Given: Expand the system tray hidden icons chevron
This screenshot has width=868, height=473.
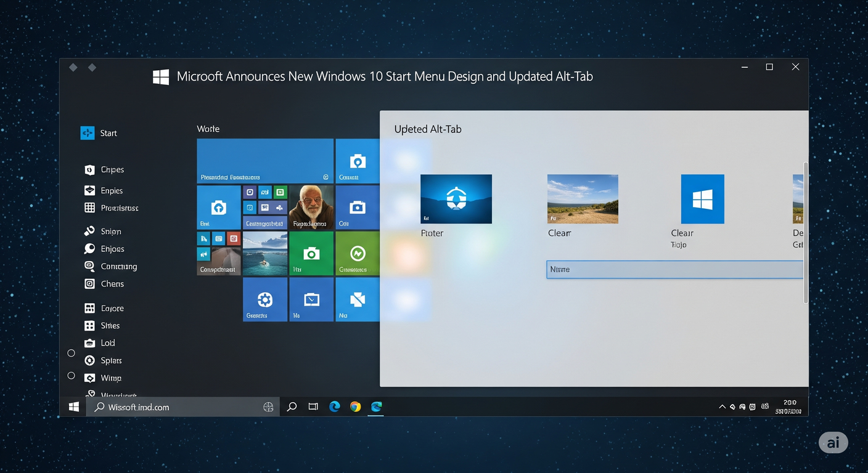Looking at the screenshot, I should coord(723,407).
